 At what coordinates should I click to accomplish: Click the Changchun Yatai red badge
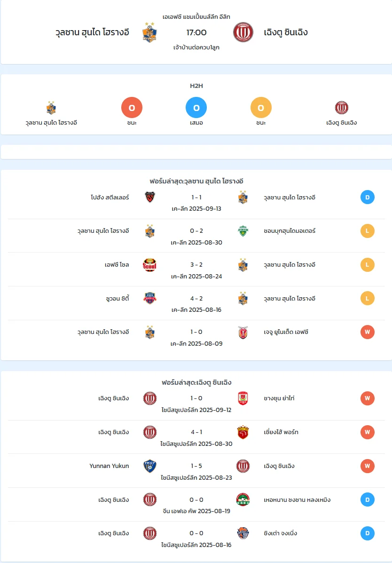[243, 398]
